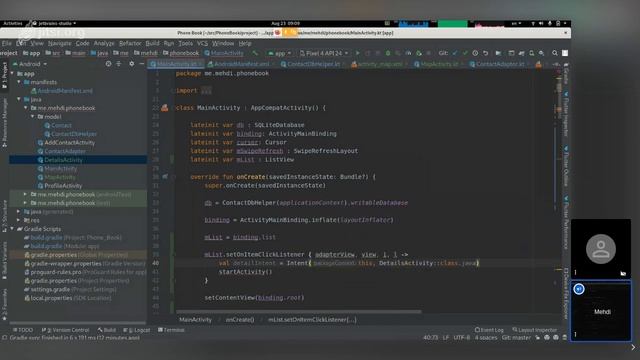This screenshot has width=640, height=360.
Task: Open the Activities overview in top bar
Action: 13,23
